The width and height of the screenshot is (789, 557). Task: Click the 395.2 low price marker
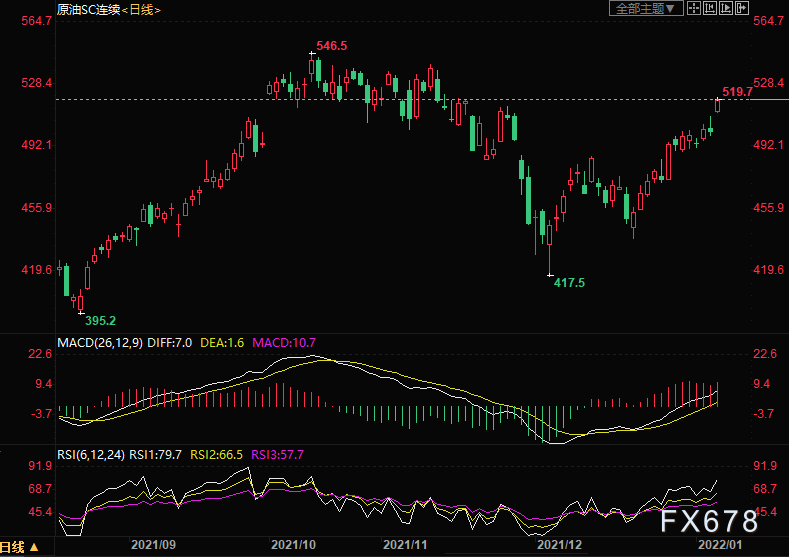tap(100, 321)
